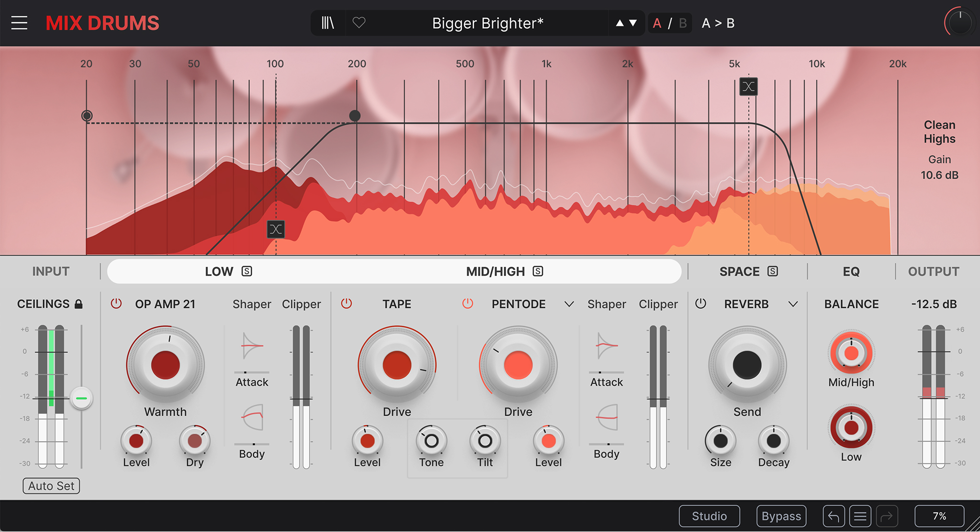Select the next preset down arrow
980x532 pixels.
[633, 23]
